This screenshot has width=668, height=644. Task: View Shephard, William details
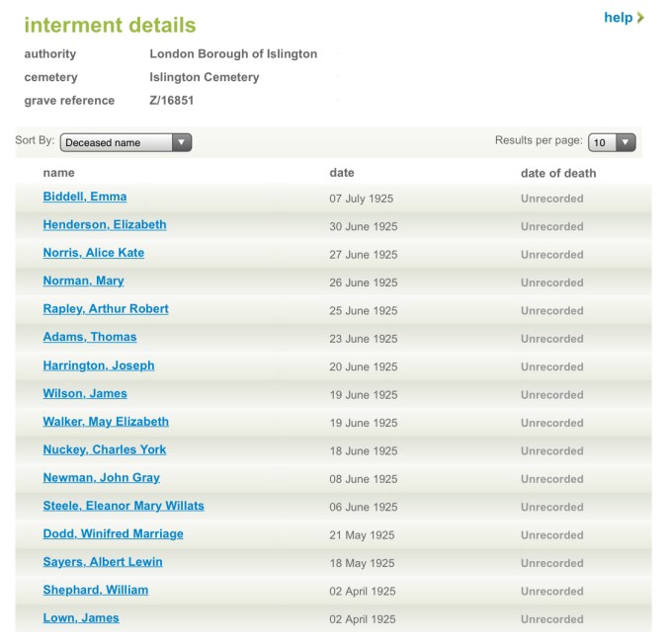click(x=96, y=591)
